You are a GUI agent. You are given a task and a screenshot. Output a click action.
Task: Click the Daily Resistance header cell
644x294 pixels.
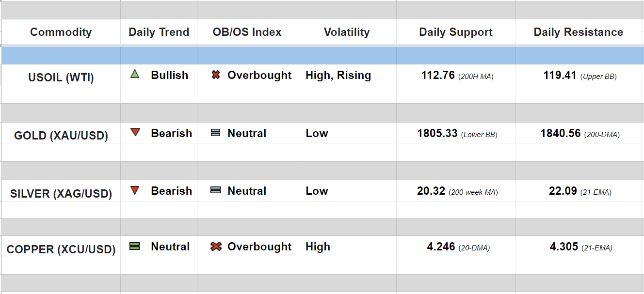pos(578,32)
